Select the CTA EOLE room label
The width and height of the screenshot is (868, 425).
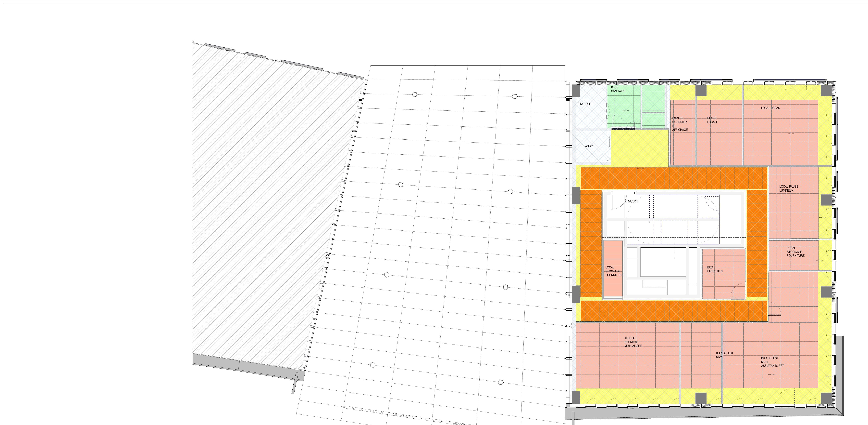coord(584,104)
